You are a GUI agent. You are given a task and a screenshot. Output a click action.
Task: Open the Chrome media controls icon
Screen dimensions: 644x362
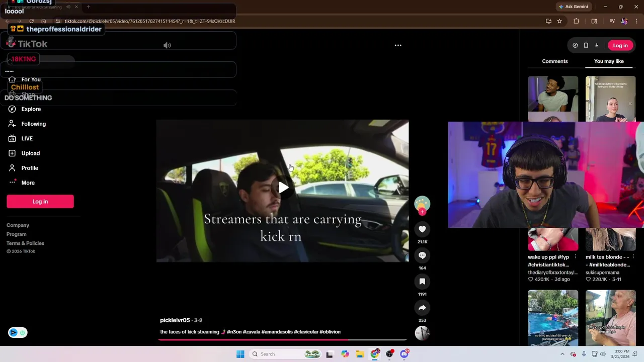click(612, 21)
